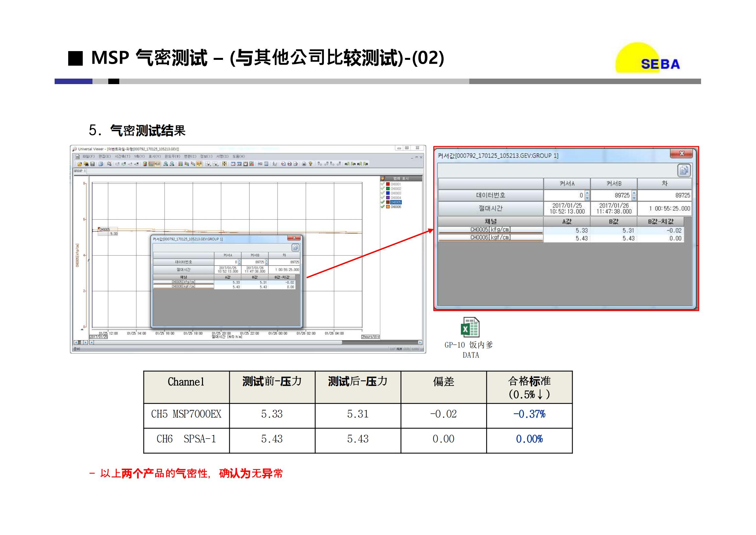Viewport: 756px width, 535px height.
Task: Toggle visibility check for CH0003 in legend
Action: click(383, 193)
